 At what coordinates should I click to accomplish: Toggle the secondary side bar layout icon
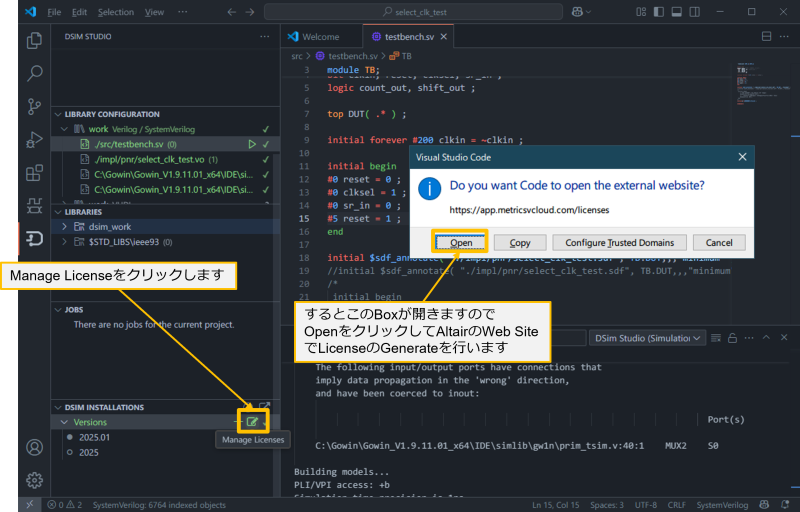694,12
